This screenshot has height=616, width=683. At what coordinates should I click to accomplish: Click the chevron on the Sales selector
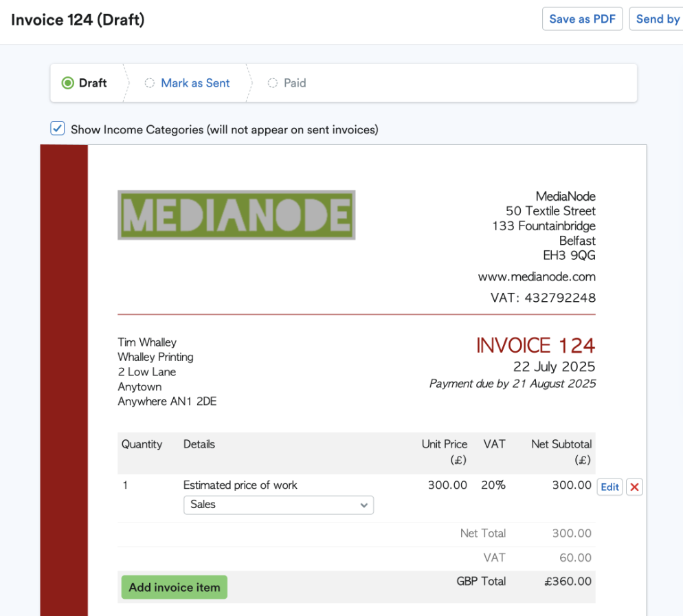364,505
